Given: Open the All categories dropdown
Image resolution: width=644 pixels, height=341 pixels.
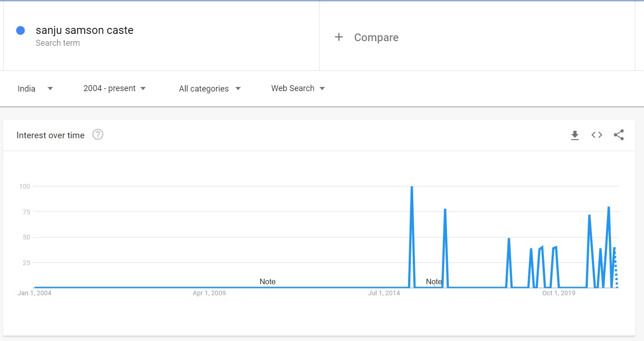Looking at the screenshot, I should [209, 88].
